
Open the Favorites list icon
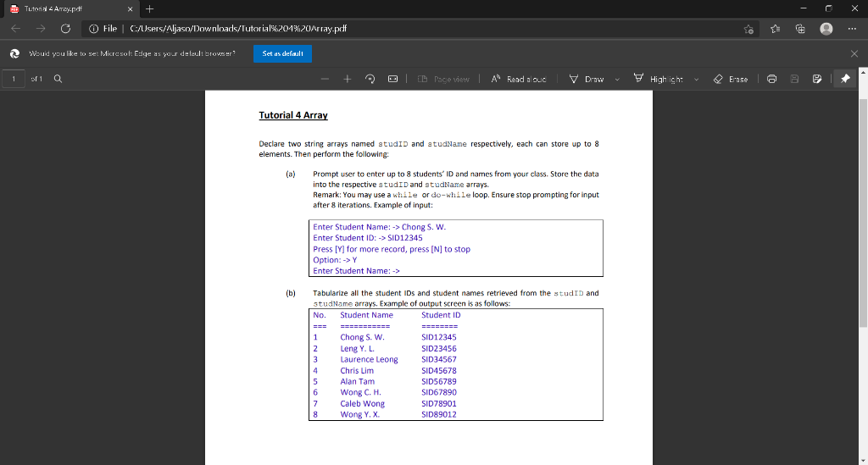775,29
